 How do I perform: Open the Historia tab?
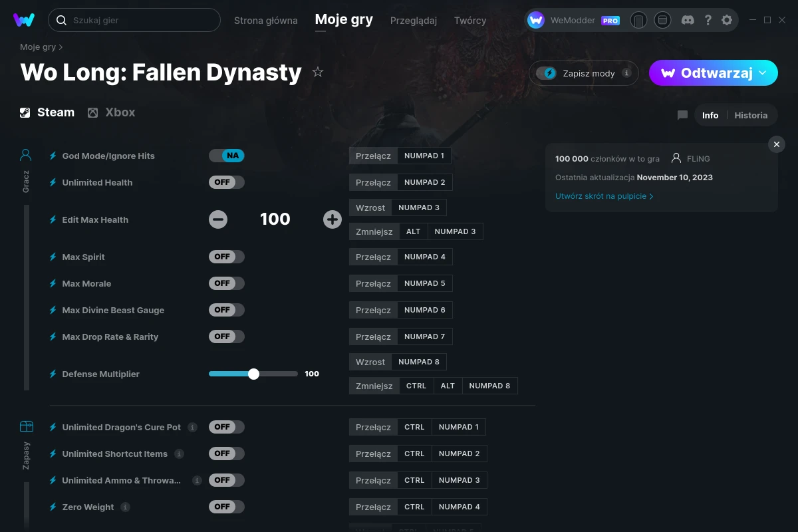click(751, 115)
